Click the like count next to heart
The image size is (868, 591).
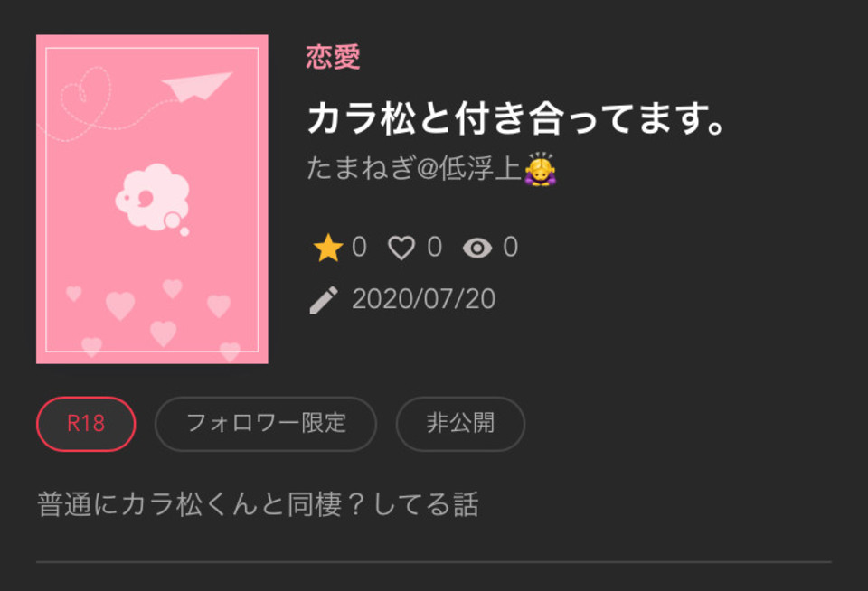[435, 247]
